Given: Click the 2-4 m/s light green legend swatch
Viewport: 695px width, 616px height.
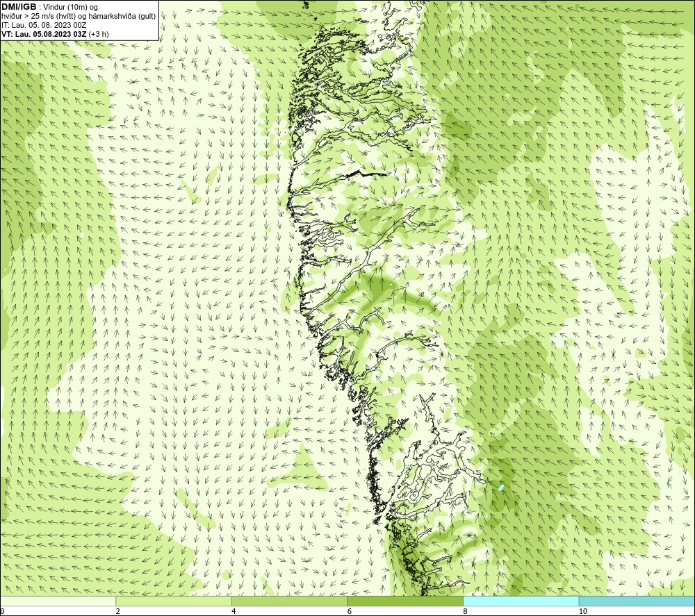Looking at the screenshot, I should pos(174,601).
